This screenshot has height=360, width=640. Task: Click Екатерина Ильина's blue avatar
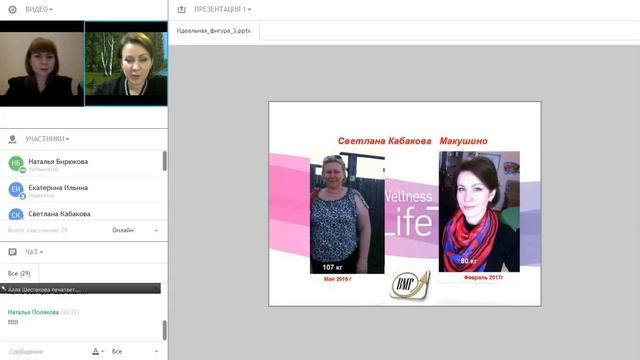pos(16,189)
